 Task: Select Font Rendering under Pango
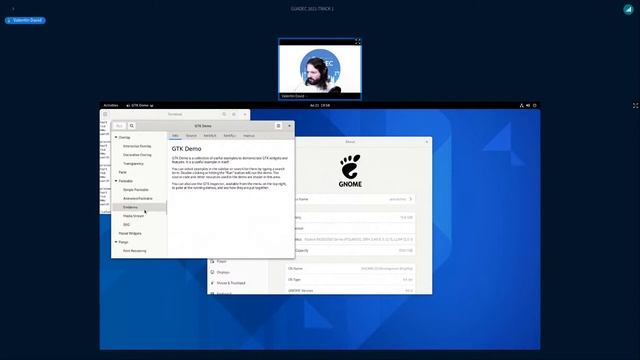click(x=135, y=251)
